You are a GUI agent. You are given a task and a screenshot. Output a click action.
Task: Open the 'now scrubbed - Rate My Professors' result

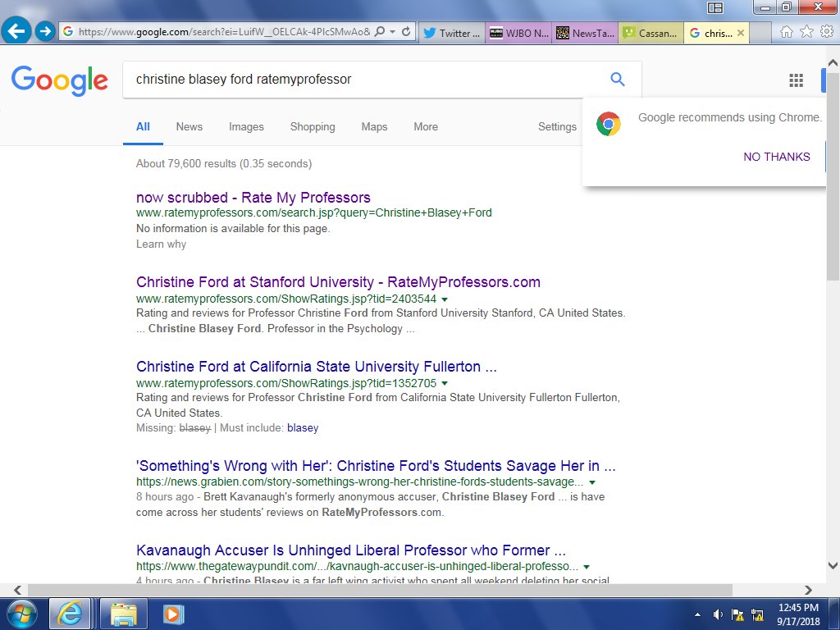[x=253, y=198]
